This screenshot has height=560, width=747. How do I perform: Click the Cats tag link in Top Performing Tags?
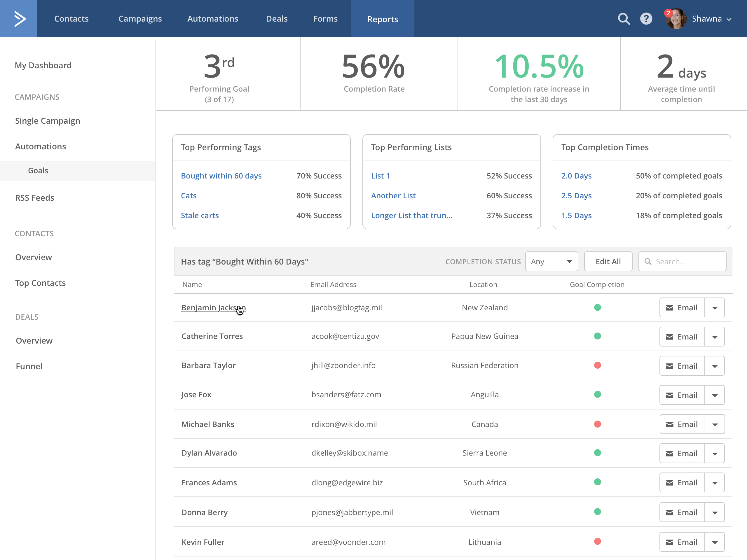pyautogui.click(x=189, y=195)
